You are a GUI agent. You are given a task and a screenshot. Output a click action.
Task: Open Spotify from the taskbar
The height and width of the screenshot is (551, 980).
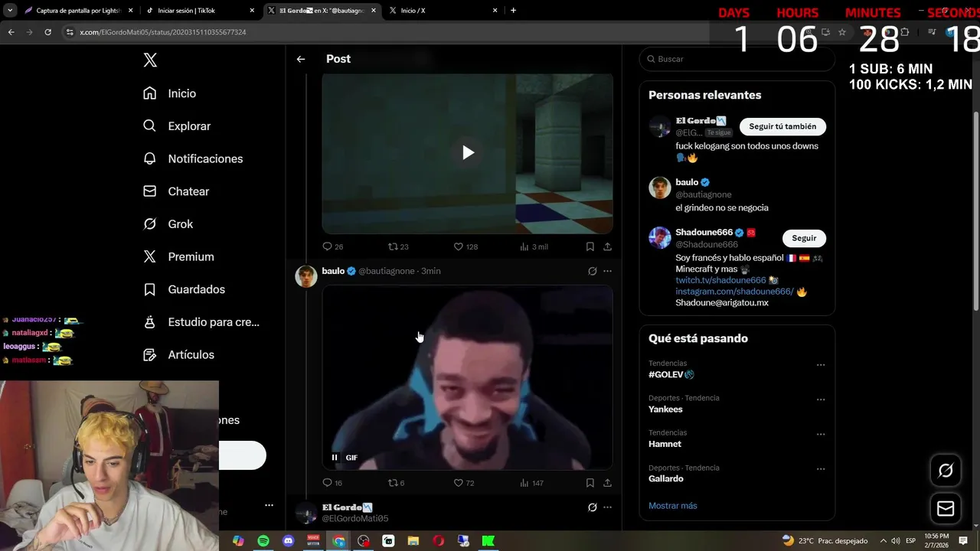click(x=263, y=541)
